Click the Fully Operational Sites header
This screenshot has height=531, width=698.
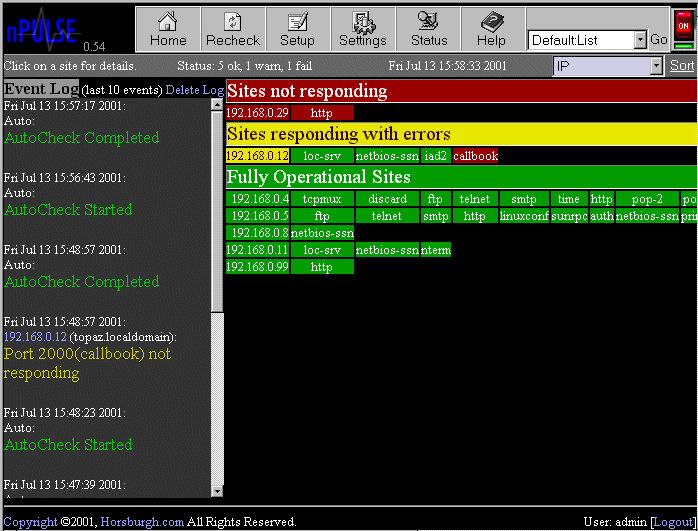click(461, 177)
